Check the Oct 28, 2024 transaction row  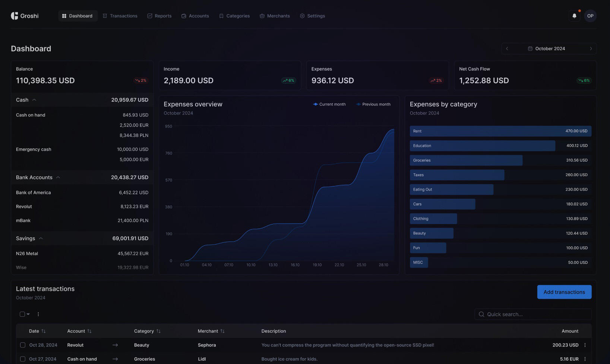pos(23,345)
